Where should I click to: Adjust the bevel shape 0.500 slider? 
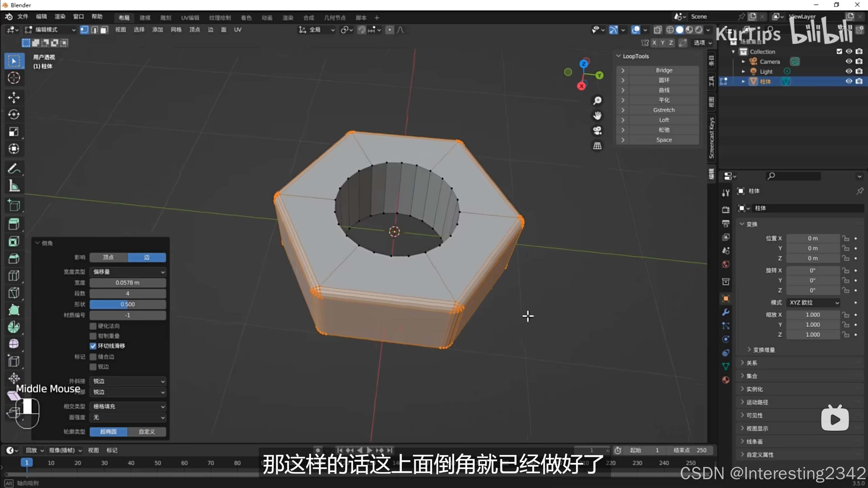point(128,304)
